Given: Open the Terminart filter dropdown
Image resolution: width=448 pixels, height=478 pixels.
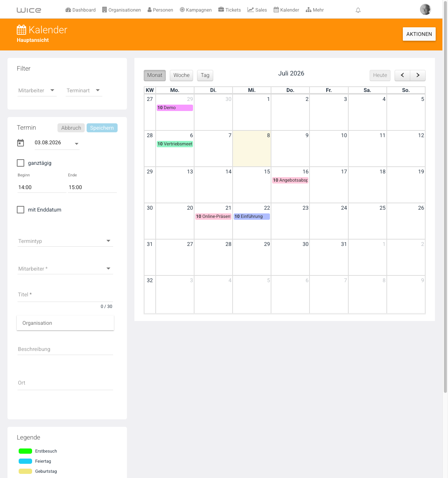Looking at the screenshot, I should 84,90.
